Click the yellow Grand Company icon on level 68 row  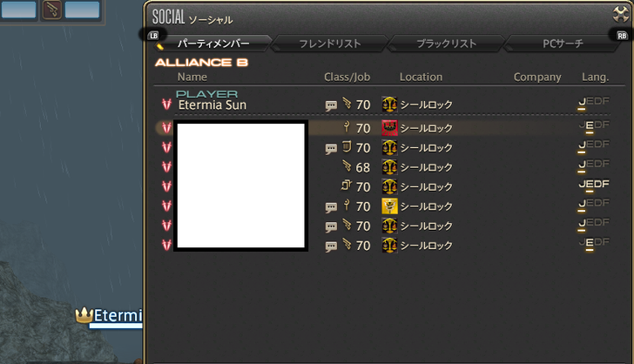389,167
